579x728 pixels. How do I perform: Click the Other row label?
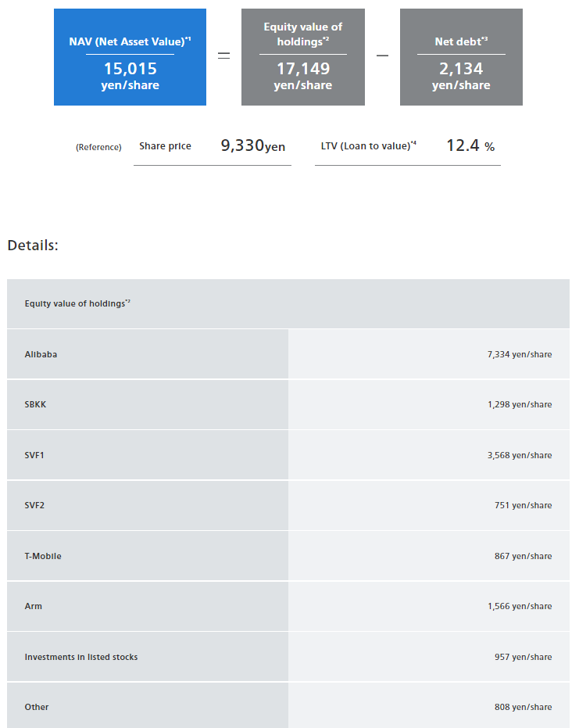[37, 707]
